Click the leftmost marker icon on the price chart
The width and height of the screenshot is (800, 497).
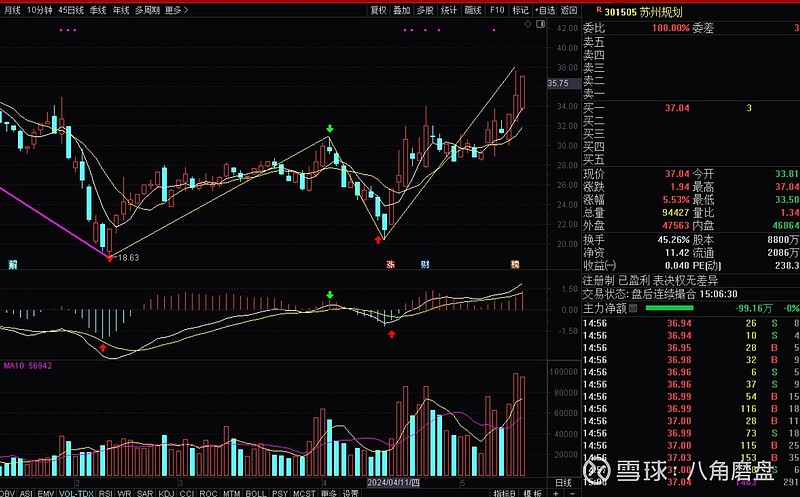13,264
